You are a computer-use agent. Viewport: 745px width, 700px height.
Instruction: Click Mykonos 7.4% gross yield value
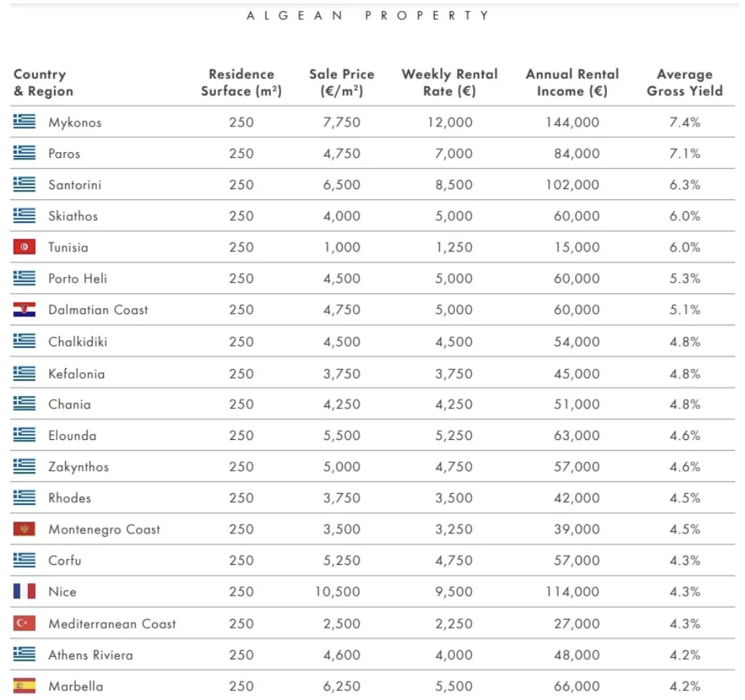(684, 122)
